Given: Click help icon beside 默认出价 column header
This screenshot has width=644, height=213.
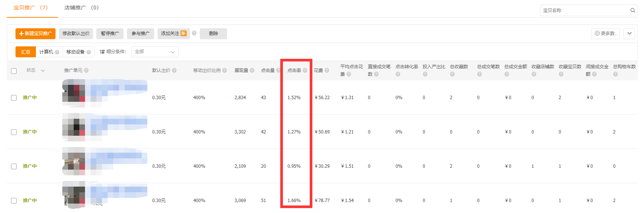Looking at the screenshot, I should click(x=175, y=70).
